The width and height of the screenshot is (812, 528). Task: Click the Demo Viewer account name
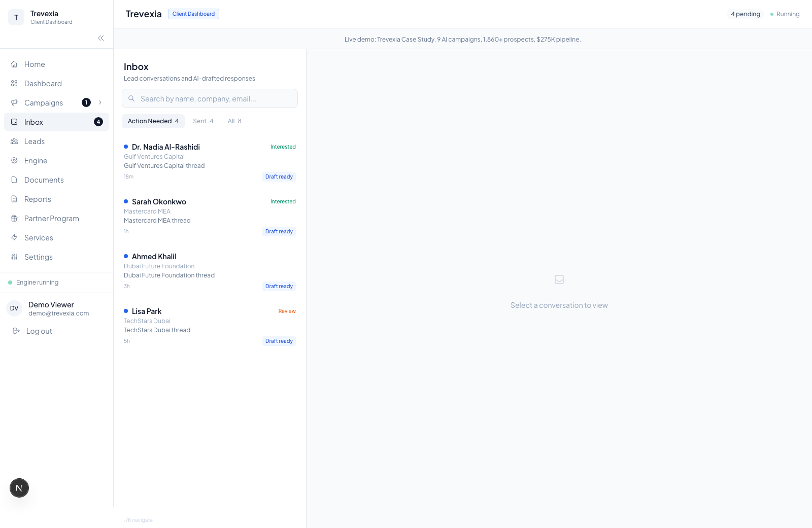click(51, 305)
